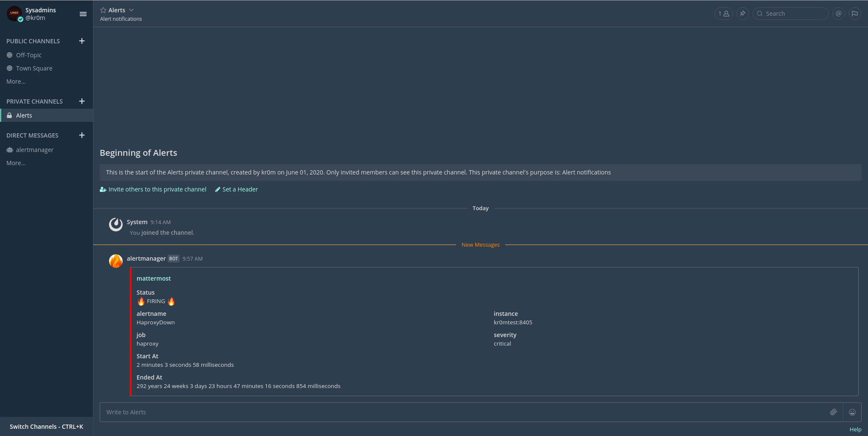Show pinned posts icon

click(x=742, y=14)
